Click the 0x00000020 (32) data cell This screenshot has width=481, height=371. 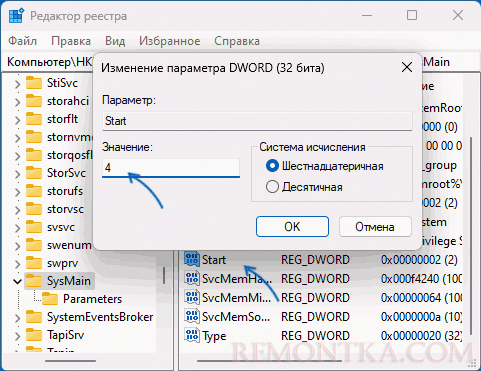(x=421, y=335)
